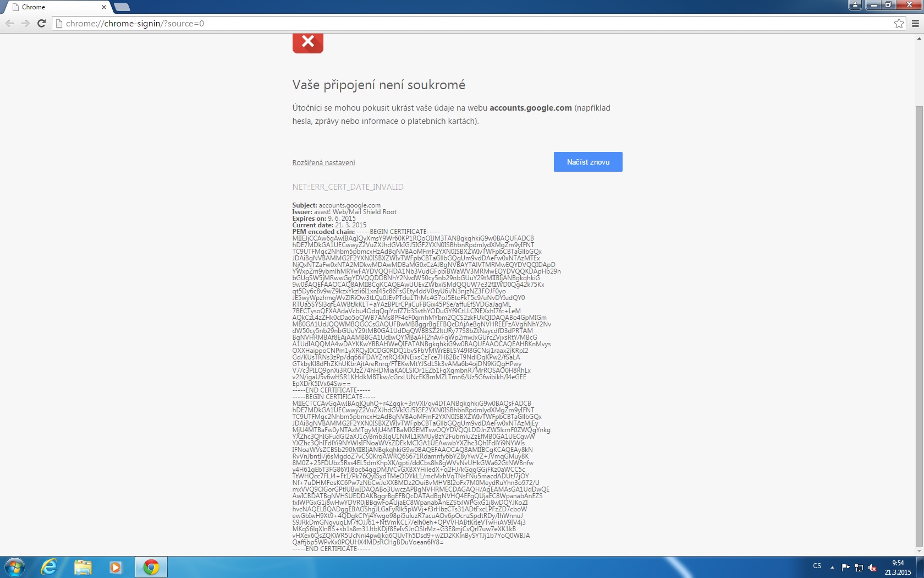Launch Internet Explorer from the taskbar
The height and width of the screenshot is (578, 924).
(x=49, y=567)
